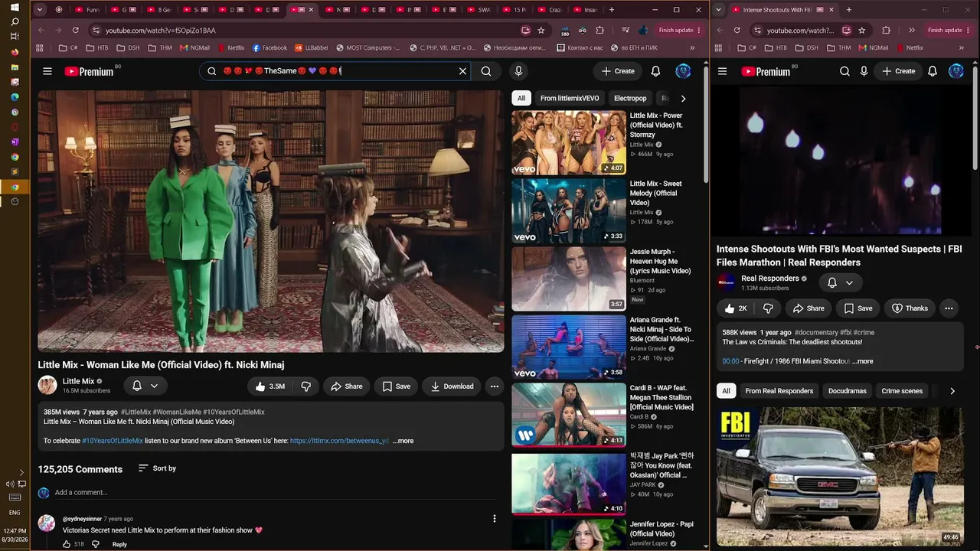Open notifications bell in left YouTube header

[x=655, y=71]
